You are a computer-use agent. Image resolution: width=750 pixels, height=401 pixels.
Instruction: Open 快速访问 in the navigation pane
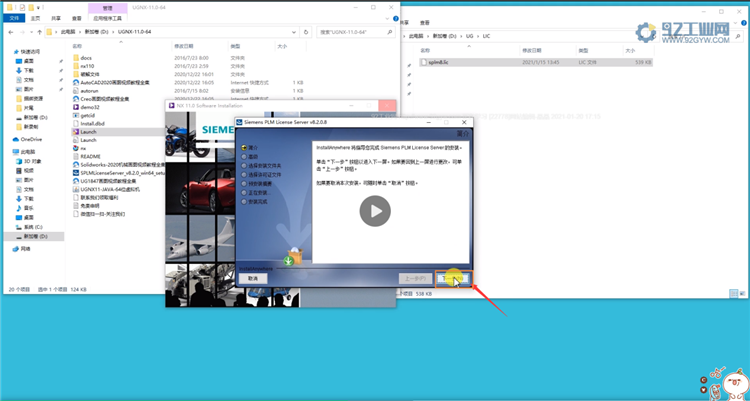(30, 52)
